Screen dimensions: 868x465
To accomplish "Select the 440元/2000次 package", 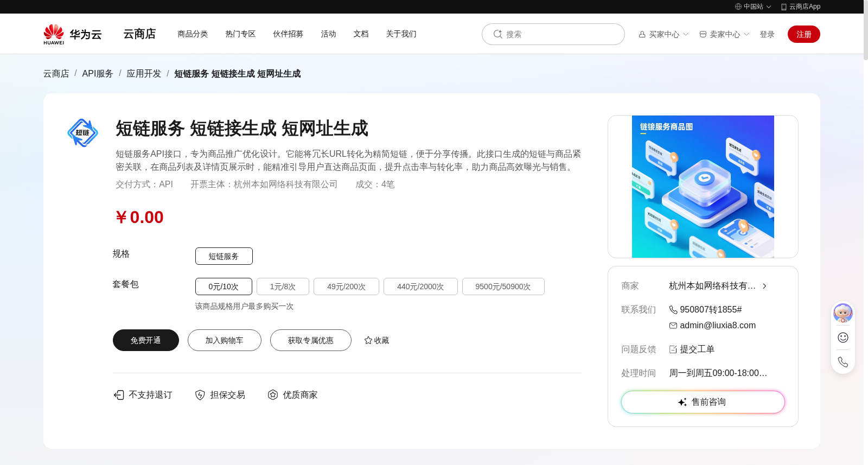I will pyautogui.click(x=420, y=286).
